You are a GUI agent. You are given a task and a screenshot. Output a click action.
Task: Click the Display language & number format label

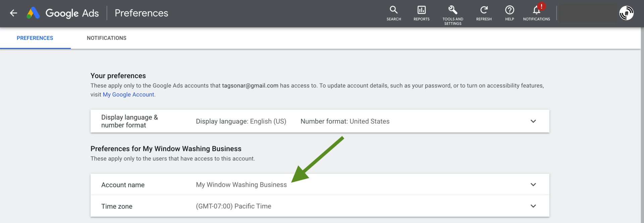pyautogui.click(x=129, y=121)
